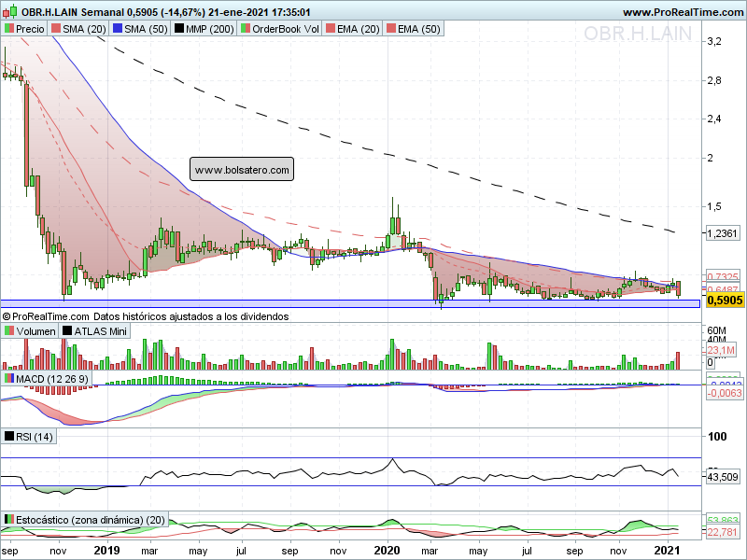Image resolution: width=747 pixels, height=560 pixels.
Task: Click the Precio legend icon
Action: [x=9, y=29]
